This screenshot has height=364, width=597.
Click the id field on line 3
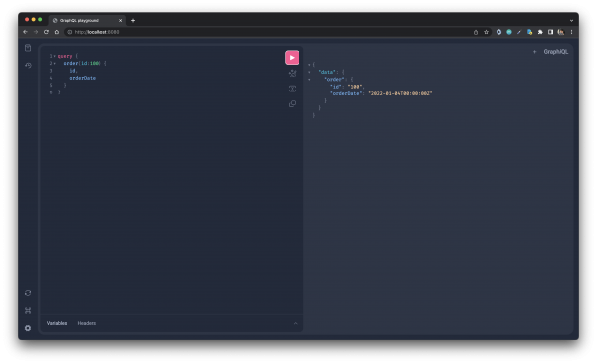coord(72,71)
